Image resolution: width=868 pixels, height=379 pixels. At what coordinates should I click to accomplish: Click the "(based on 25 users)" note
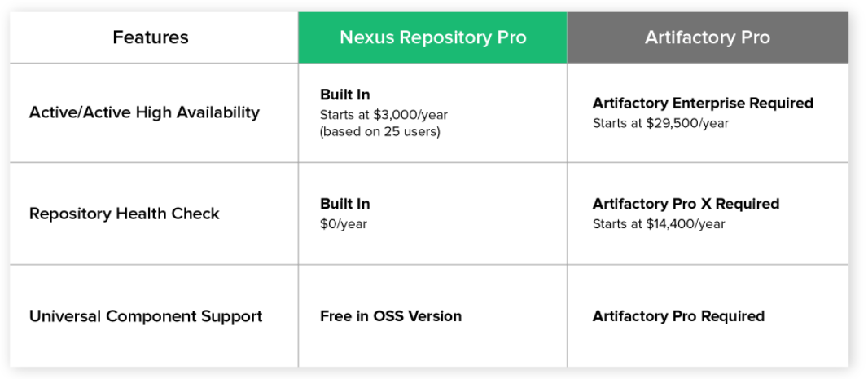pyautogui.click(x=379, y=131)
